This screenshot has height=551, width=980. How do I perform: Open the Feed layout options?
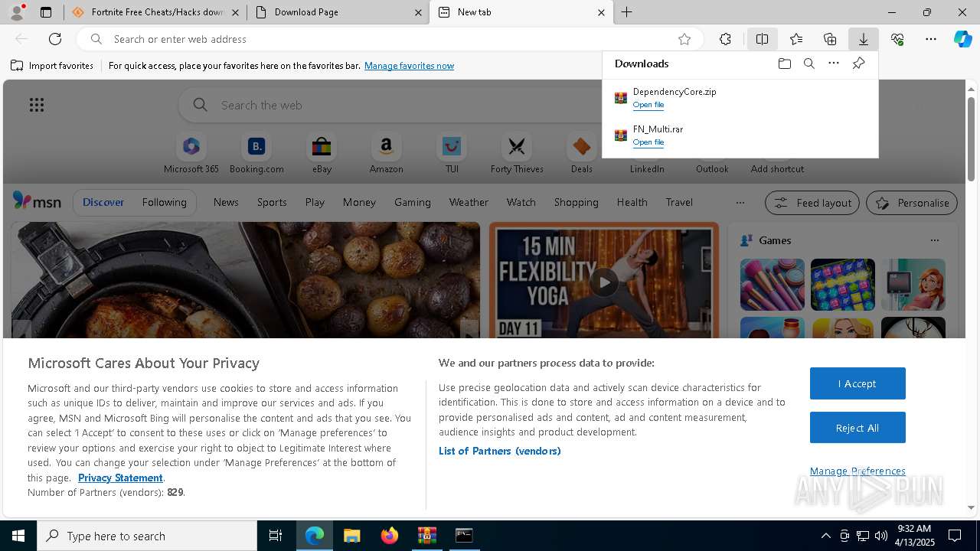point(812,203)
